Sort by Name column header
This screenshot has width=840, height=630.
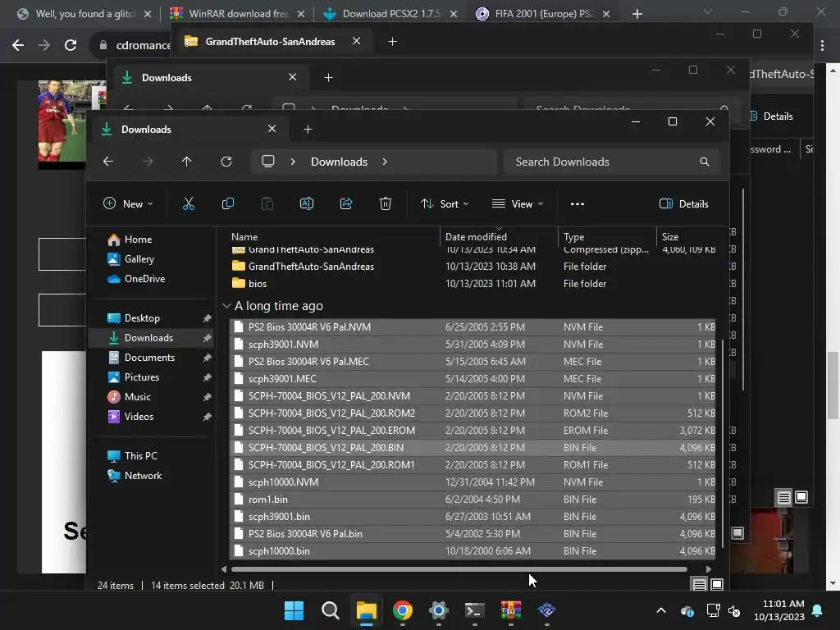click(x=244, y=237)
